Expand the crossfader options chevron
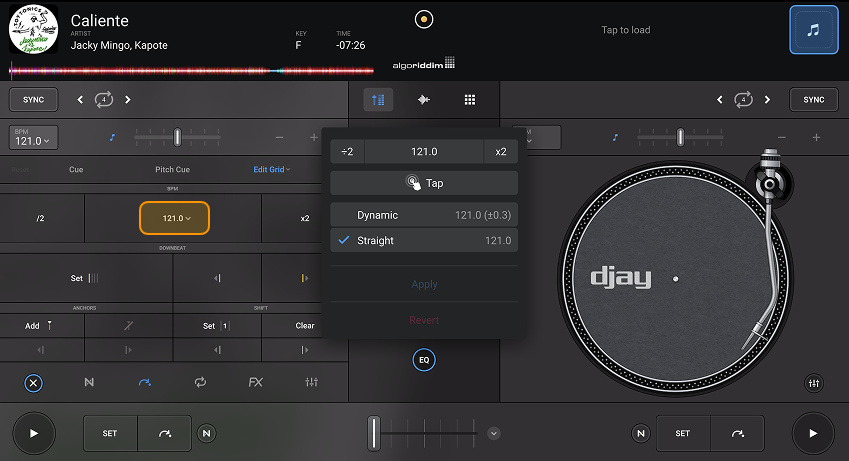Screen dimensions: 849x461 coord(493,433)
